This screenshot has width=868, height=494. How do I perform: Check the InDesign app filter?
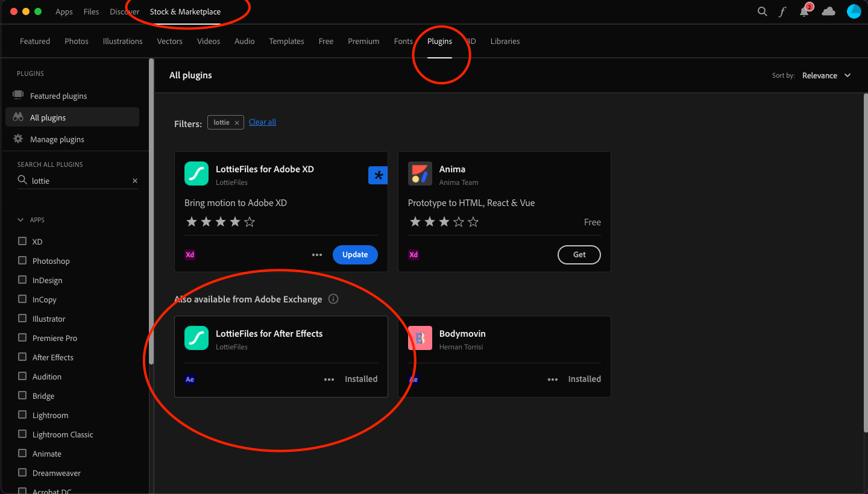pos(22,280)
